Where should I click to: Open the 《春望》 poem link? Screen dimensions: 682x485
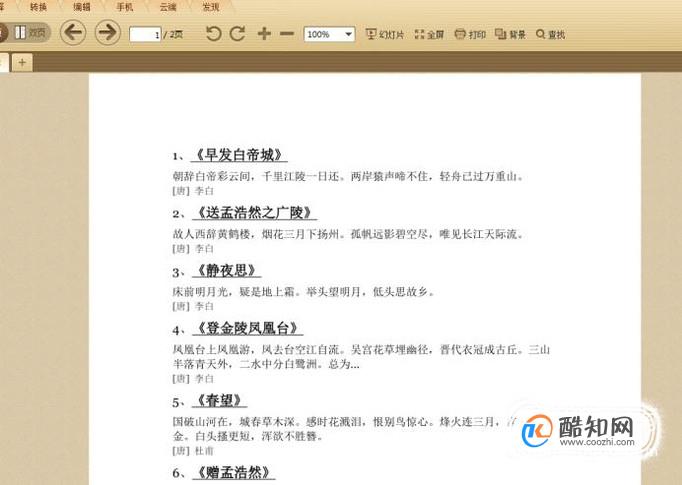click(219, 401)
